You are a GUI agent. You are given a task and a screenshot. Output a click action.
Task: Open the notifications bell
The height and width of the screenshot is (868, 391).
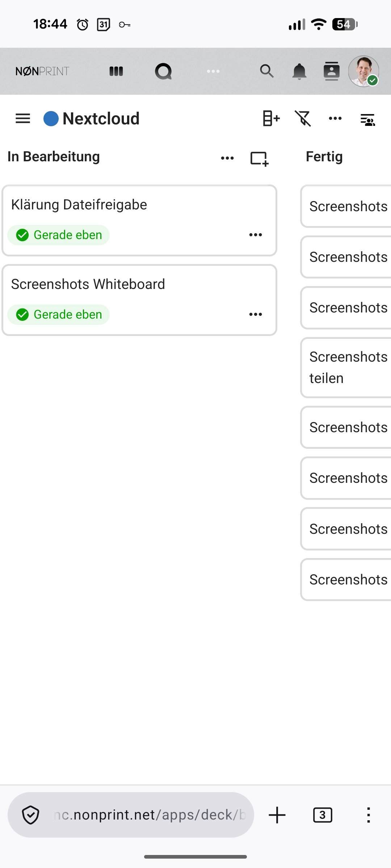(x=299, y=71)
